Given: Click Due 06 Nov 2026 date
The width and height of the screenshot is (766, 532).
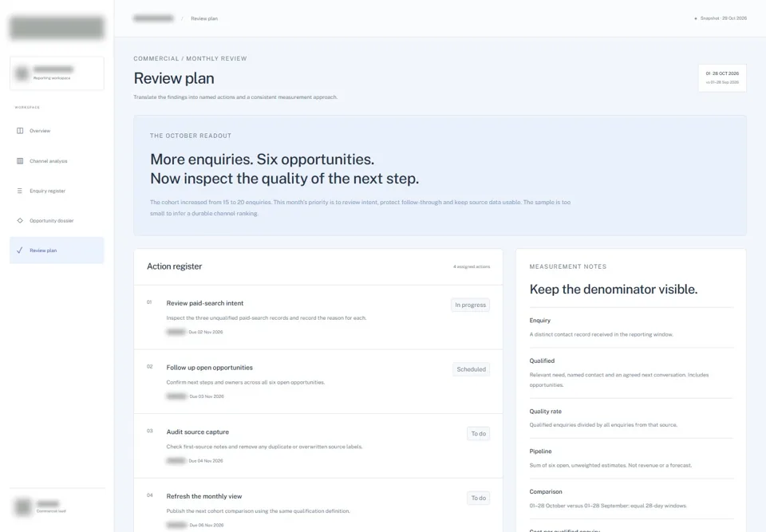Looking at the screenshot, I should point(206,525).
